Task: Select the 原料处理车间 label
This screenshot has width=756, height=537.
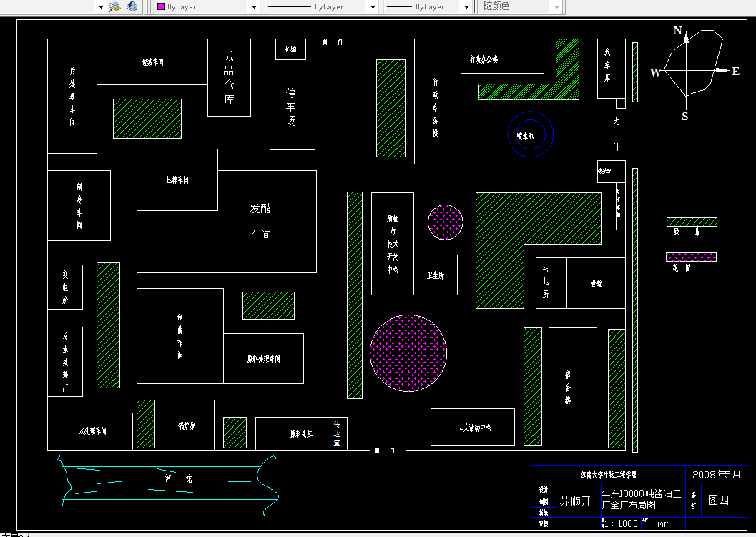Action: (264, 359)
